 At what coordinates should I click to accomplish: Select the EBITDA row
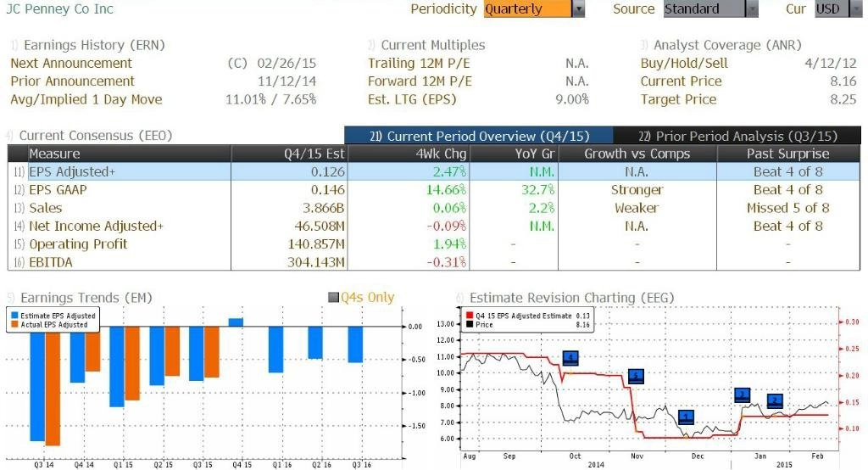[434, 262]
